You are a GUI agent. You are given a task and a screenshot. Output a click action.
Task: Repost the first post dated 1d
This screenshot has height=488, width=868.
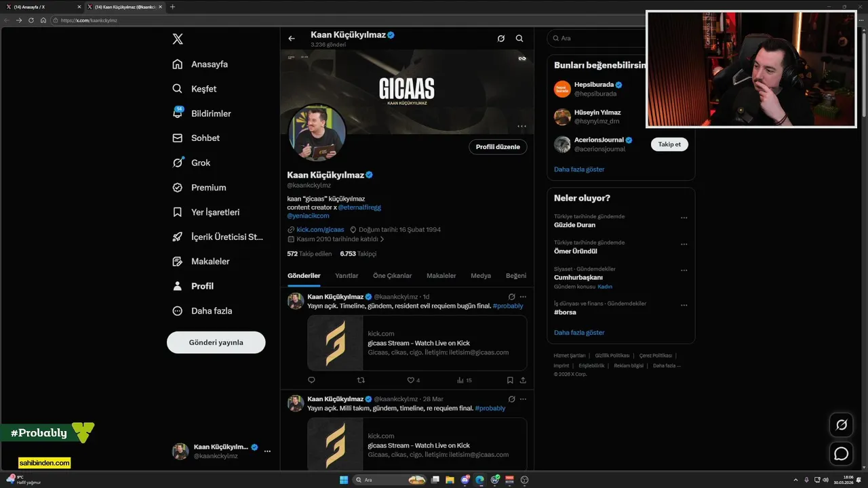click(361, 380)
